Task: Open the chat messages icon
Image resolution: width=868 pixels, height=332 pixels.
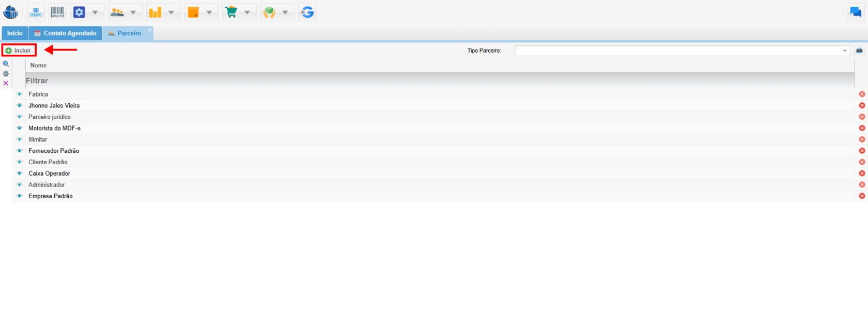Action: coord(856,12)
